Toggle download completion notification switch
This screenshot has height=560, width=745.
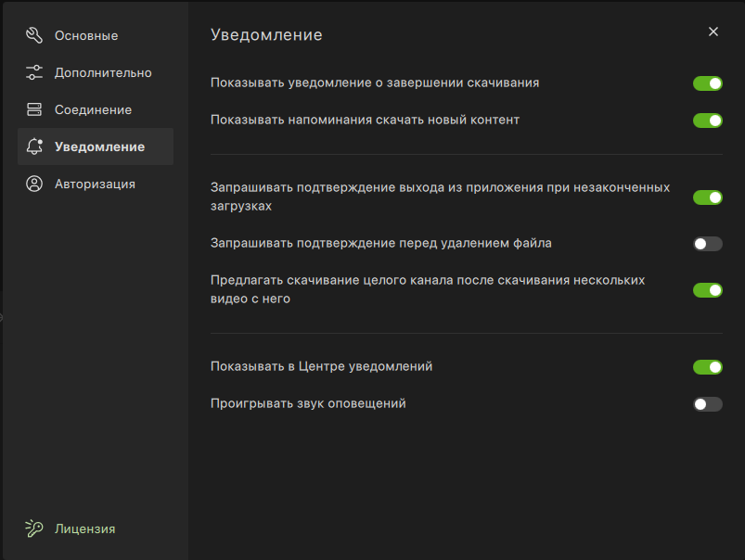click(707, 83)
